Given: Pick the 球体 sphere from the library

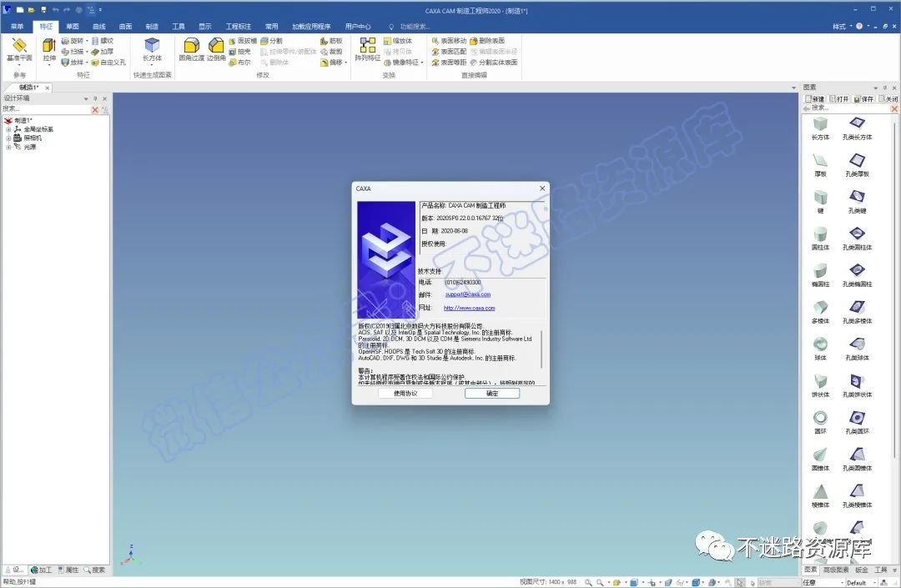Looking at the screenshot, I should (820, 349).
